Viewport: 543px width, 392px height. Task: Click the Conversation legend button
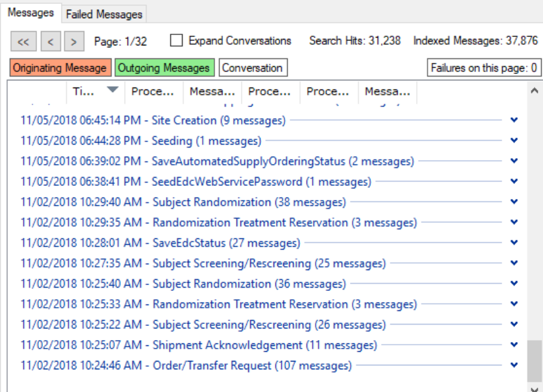pos(253,67)
